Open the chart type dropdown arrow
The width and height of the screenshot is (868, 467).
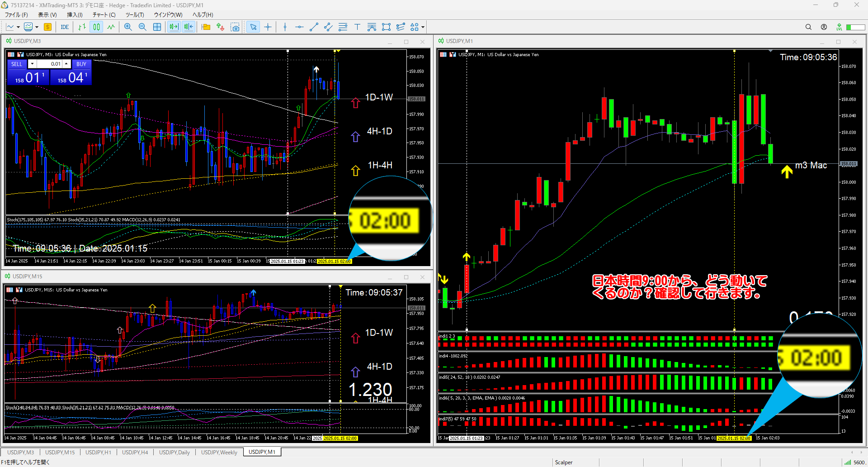coord(18,27)
